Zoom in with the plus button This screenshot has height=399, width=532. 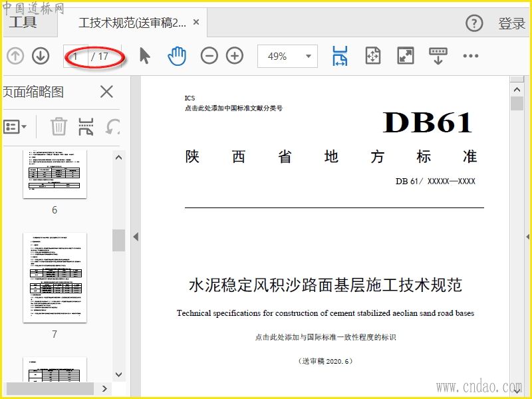[x=235, y=56]
